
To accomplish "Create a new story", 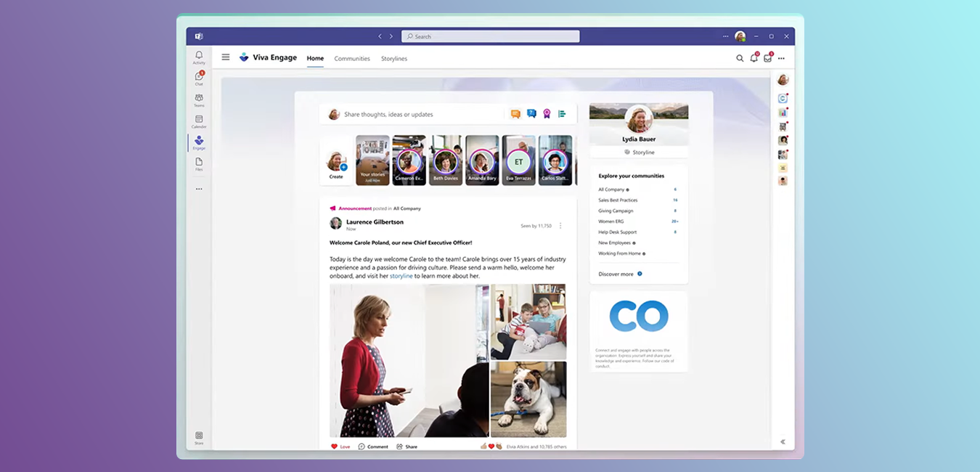I will 336,160.
